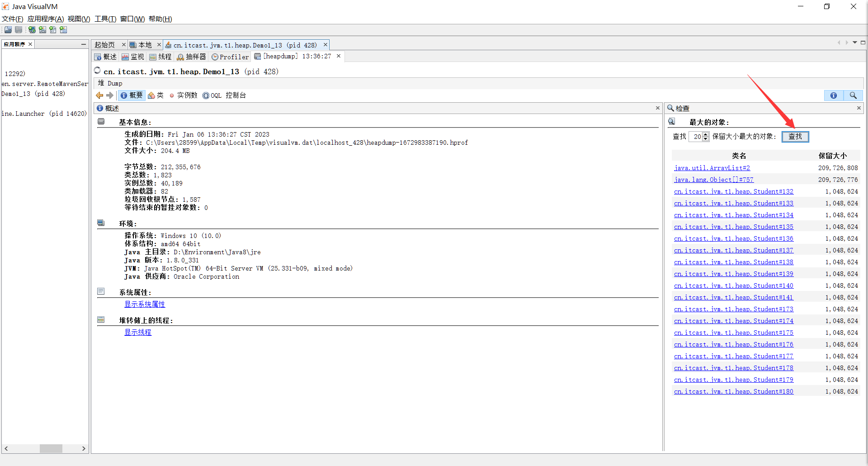Close the 起始页 tab
This screenshot has height=466, width=868.
pyautogui.click(x=123, y=45)
